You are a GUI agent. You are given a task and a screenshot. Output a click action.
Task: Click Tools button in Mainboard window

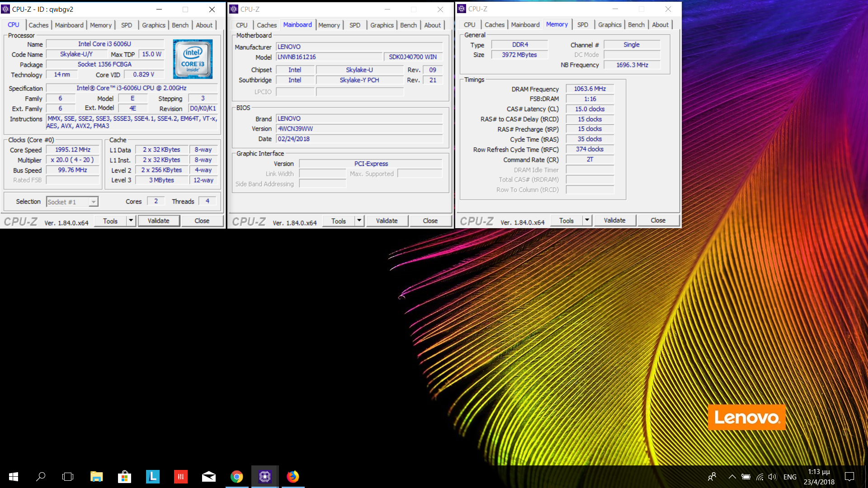coord(339,221)
